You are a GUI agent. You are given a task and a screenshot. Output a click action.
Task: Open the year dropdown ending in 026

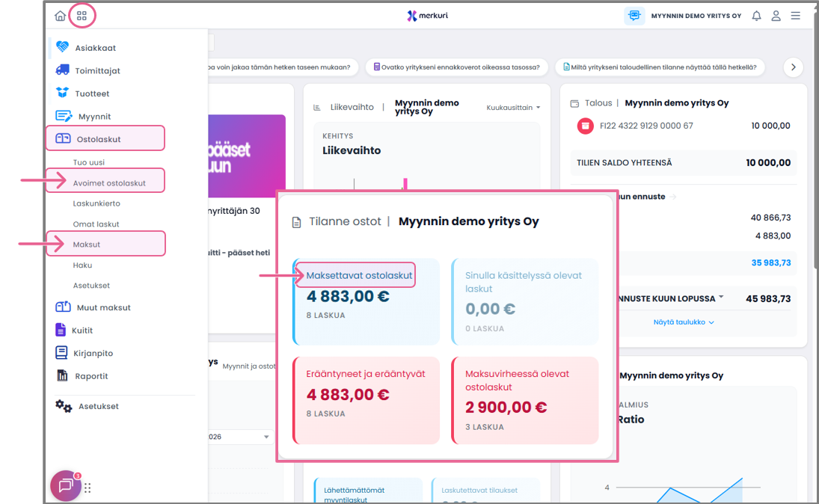click(240, 437)
